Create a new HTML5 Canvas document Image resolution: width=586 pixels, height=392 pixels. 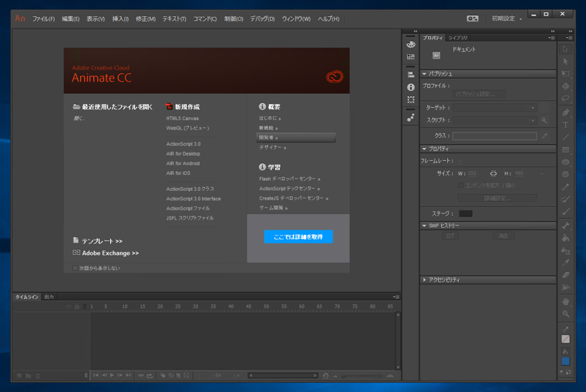click(x=183, y=119)
